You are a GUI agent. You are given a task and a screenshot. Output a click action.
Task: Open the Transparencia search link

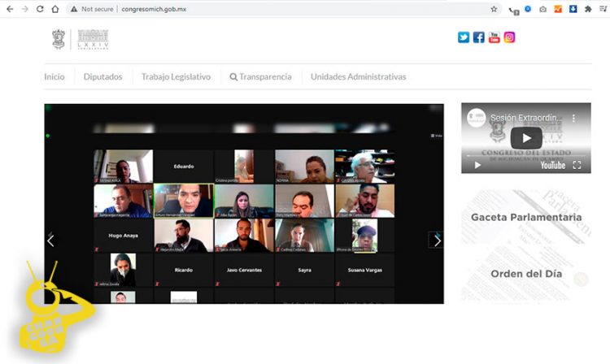coord(260,77)
